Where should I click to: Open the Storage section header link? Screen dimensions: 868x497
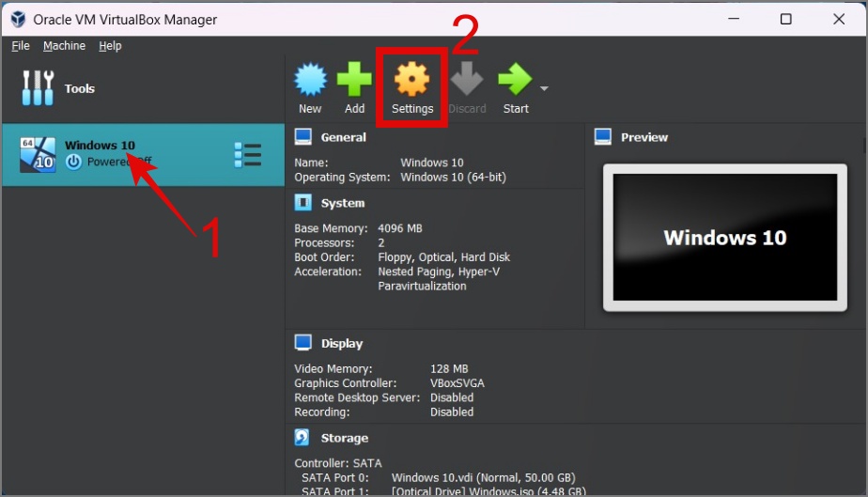(x=345, y=439)
